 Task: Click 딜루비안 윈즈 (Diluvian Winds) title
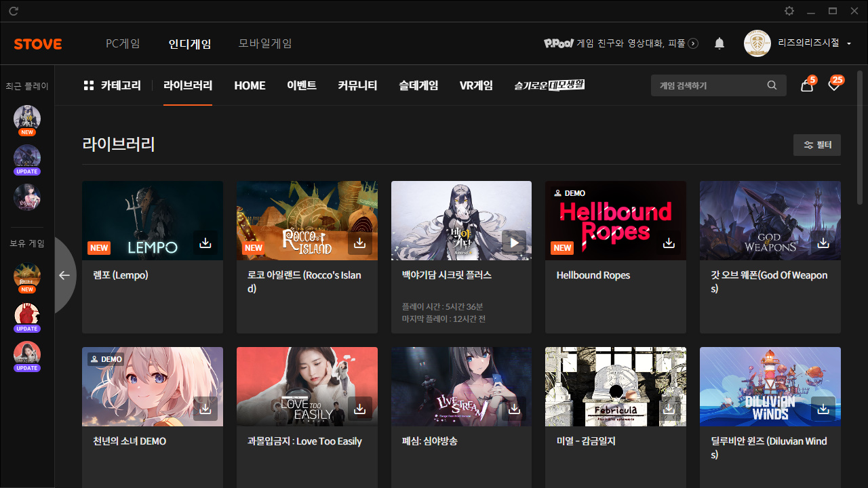pyautogui.click(x=769, y=448)
